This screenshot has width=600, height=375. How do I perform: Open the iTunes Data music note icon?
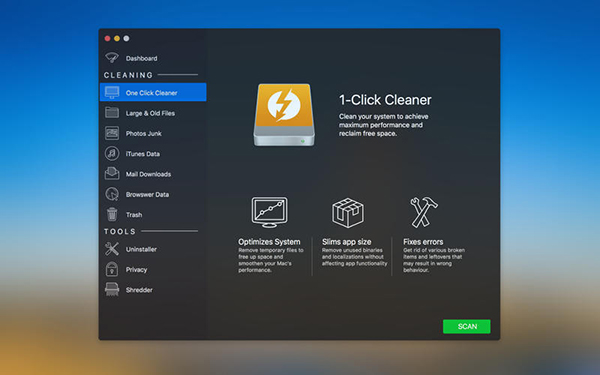[112, 153]
